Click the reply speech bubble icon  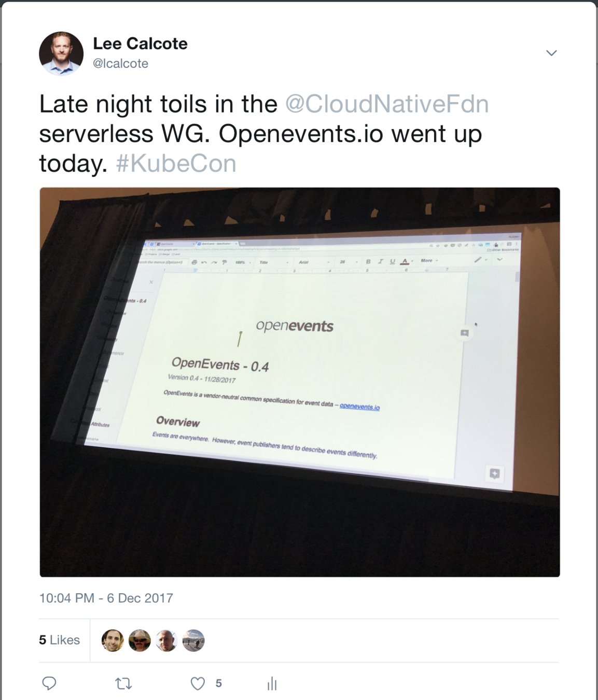tap(49, 683)
